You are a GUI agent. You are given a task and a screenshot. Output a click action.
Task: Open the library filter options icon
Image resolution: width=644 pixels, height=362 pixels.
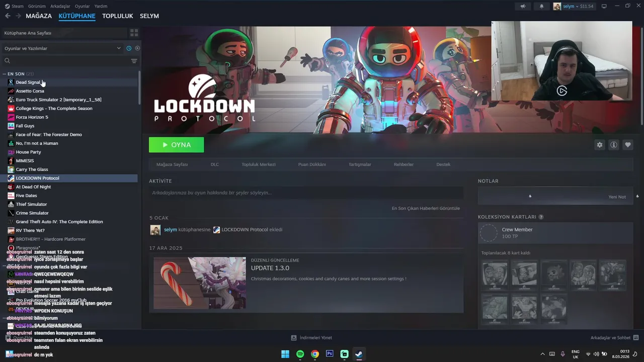pos(134,61)
